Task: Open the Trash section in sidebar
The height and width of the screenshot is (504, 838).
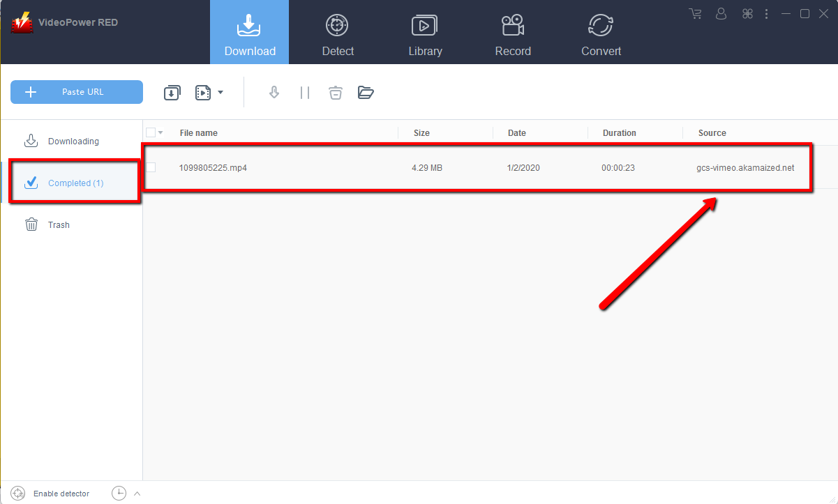Action: (59, 225)
